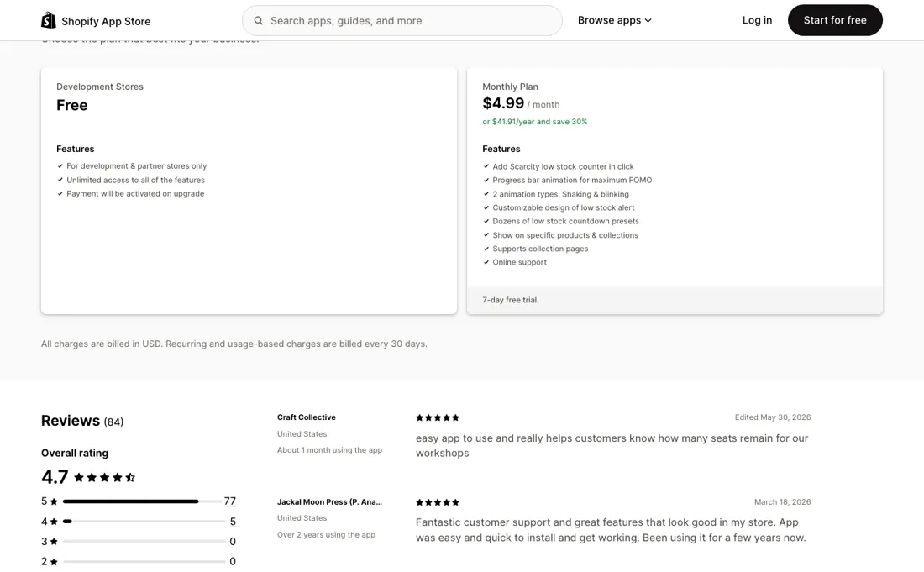The image size is (924, 572).
Task: Select the Jackal Moon Press reviewer name
Action: [x=329, y=502]
